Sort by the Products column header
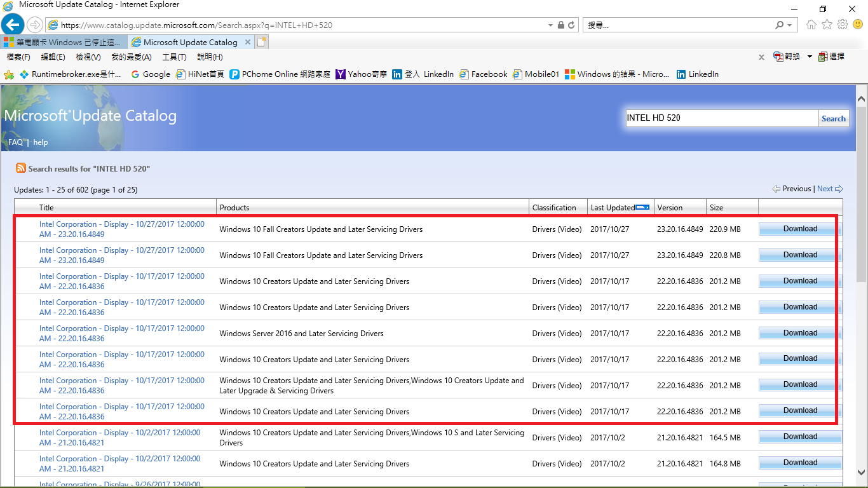This screenshot has width=868, height=488. pyautogui.click(x=234, y=208)
